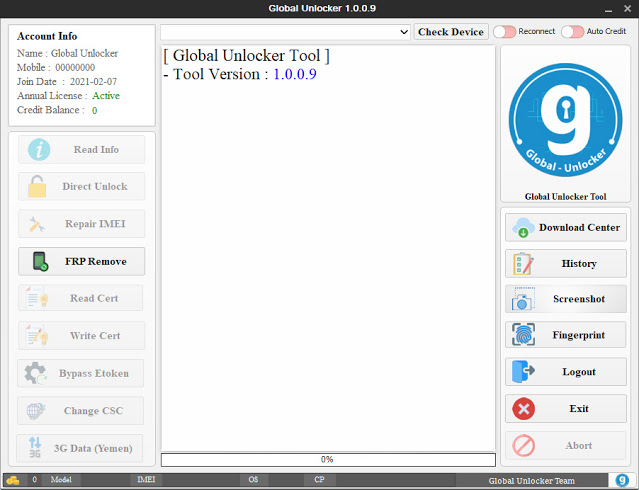Click the "Global Unlocker Tool" caption under logo

point(566,196)
